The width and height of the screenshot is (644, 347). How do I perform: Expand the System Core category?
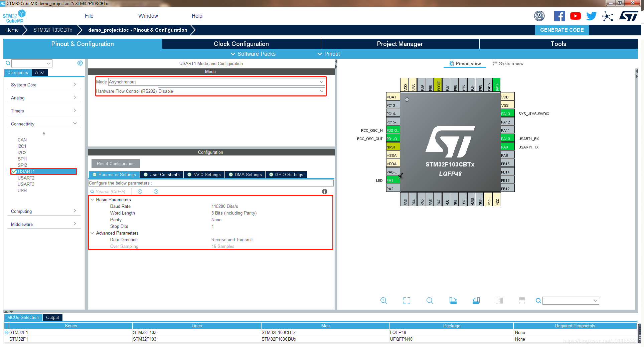coord(43,85)
